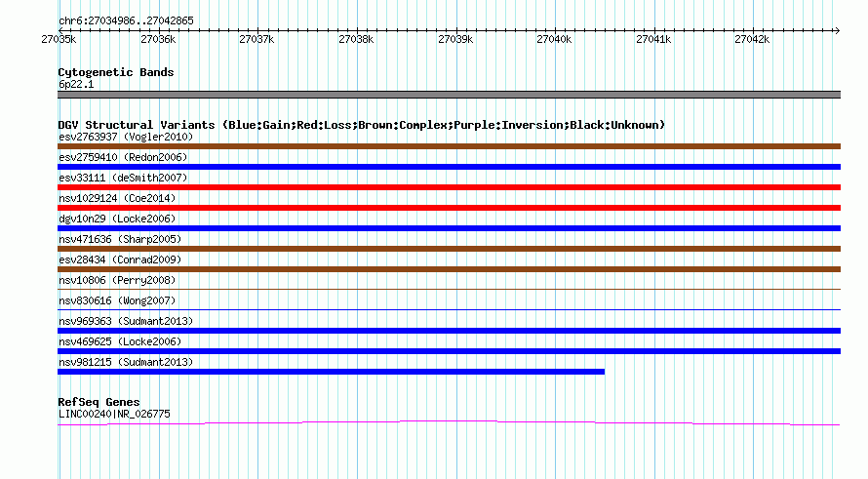
Task: Click the nsv469625 (Locke2006) label
Action: (120, 341)
